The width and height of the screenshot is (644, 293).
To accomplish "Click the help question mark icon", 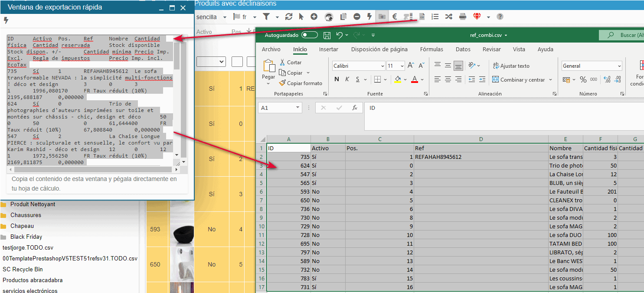I will pos(500,17).
